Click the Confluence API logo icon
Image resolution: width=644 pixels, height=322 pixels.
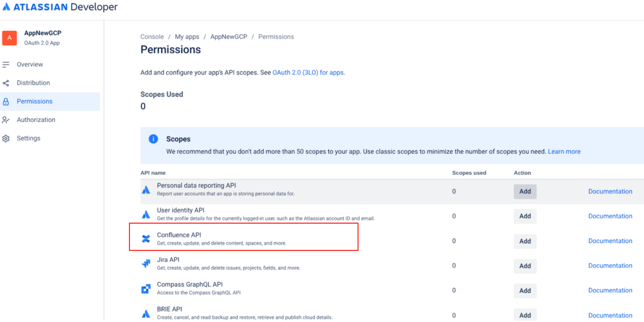coord(146,239)
